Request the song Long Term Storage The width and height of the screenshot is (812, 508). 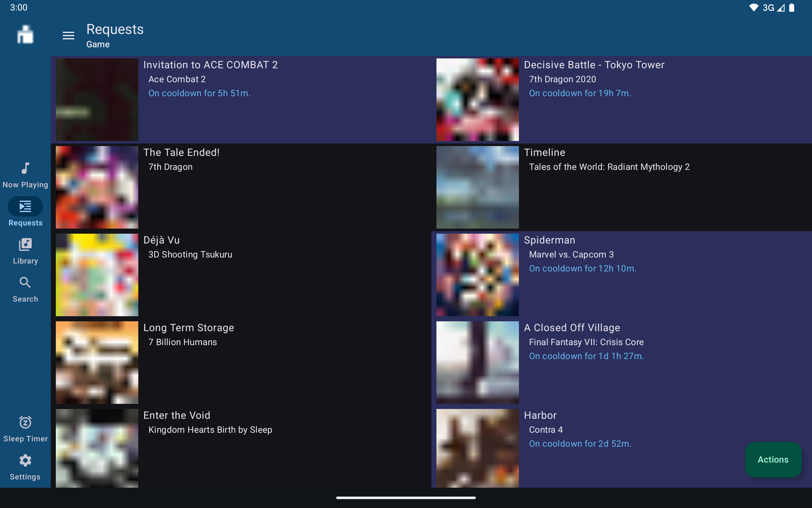[189, 328]
